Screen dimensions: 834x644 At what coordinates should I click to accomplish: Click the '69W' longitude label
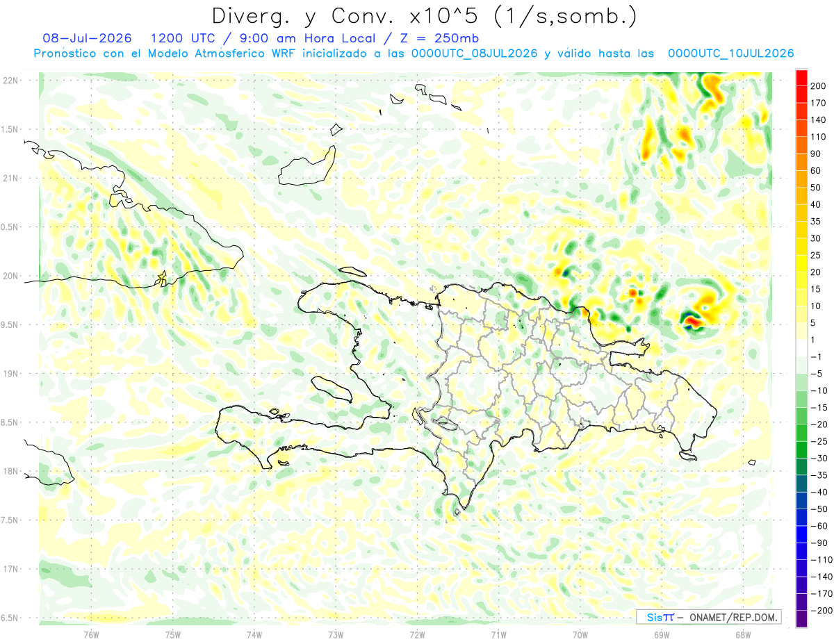coord(662,634)
